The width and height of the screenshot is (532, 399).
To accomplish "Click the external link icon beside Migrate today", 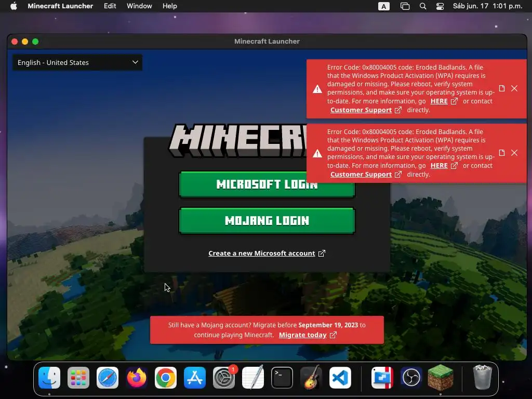I will (333, 335).
